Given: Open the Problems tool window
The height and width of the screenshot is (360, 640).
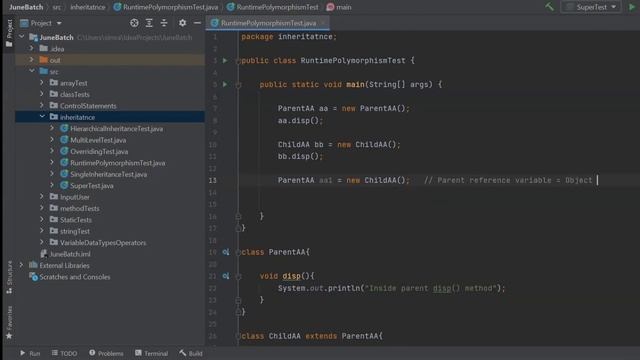Looking at the screenshot, I should coord(106,353).
